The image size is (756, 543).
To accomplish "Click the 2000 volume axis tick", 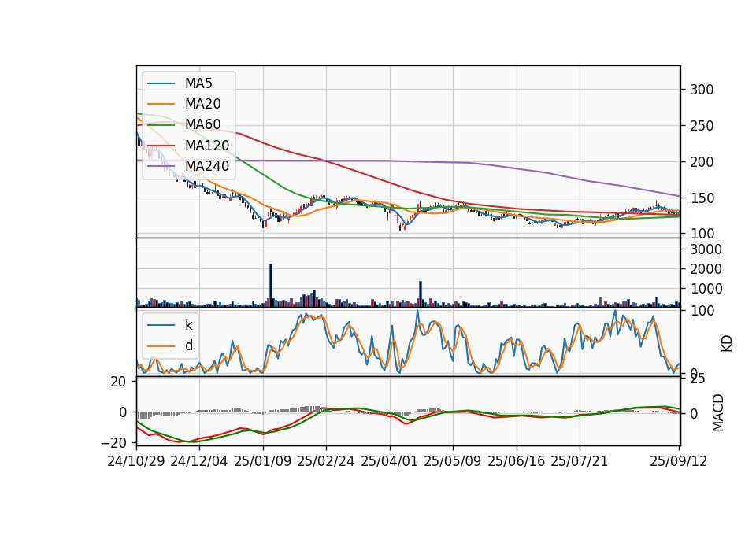I will click(706, 269).
